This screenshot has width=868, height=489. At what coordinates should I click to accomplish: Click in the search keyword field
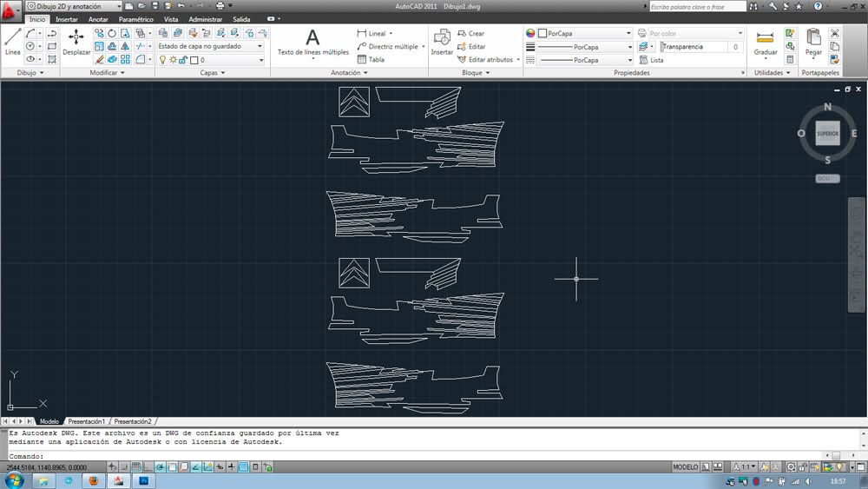(696, 7)
